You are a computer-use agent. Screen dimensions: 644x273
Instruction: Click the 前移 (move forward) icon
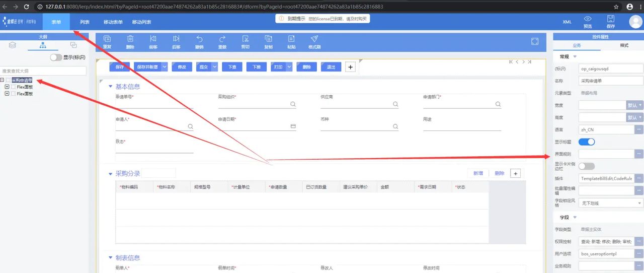coord(153,39)
